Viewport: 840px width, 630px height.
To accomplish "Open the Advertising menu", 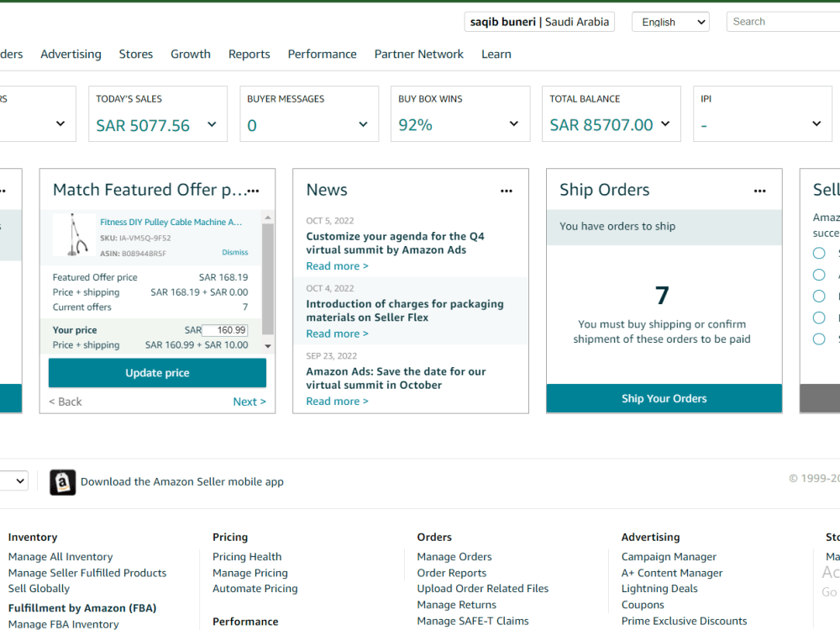I will (x=71, y=54).
